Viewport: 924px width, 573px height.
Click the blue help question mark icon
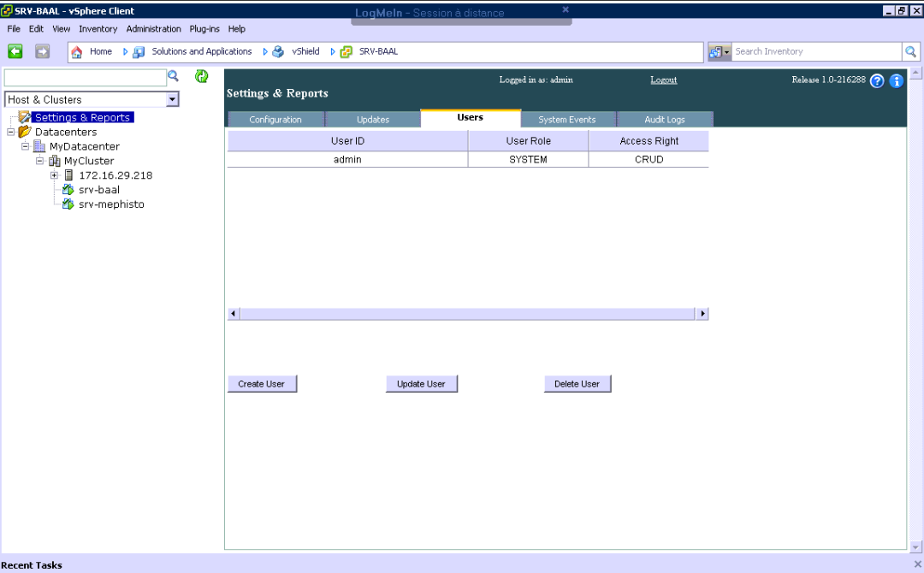877,81
